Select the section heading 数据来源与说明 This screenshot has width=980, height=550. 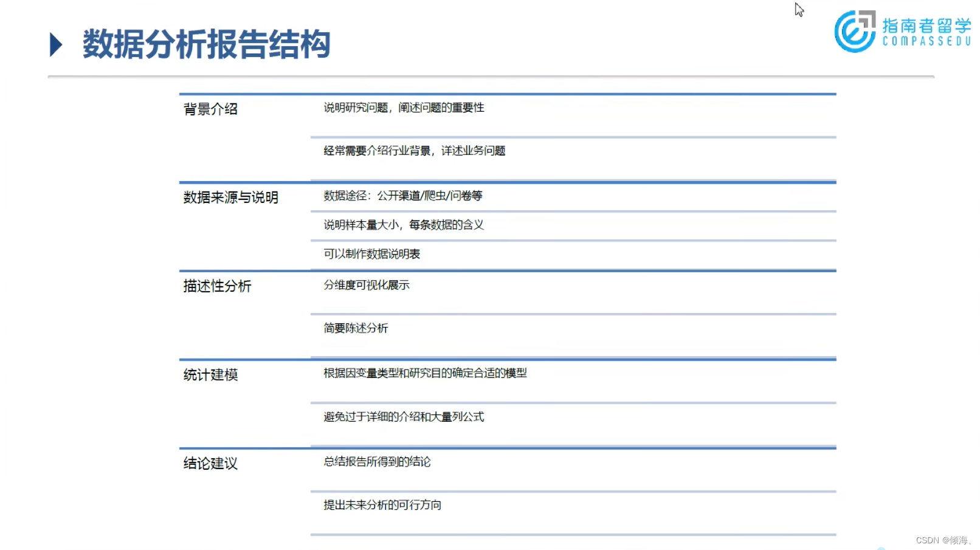231,198
